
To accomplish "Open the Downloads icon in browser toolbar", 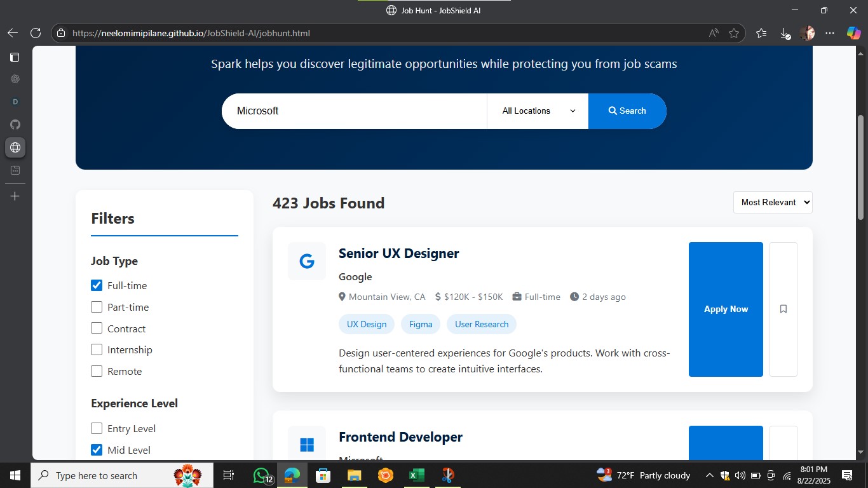I will click(x=785, y=33).
